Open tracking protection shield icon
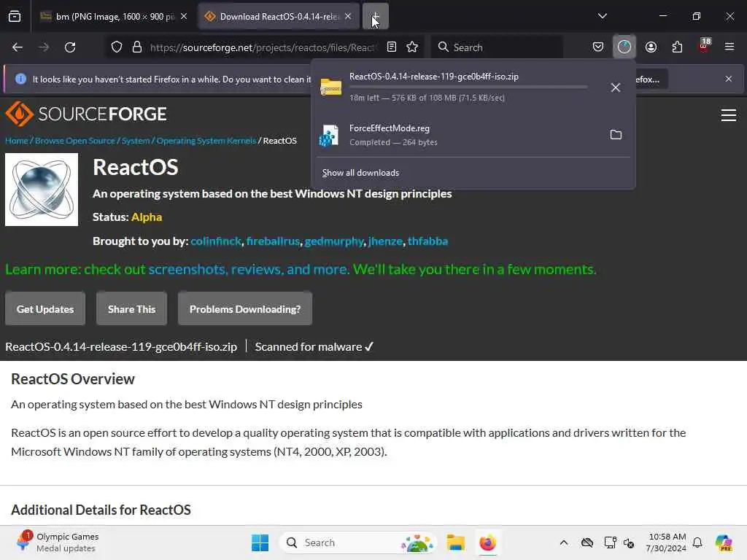The image size is (747, 560). pyautogui.click(x=117, y=47)
